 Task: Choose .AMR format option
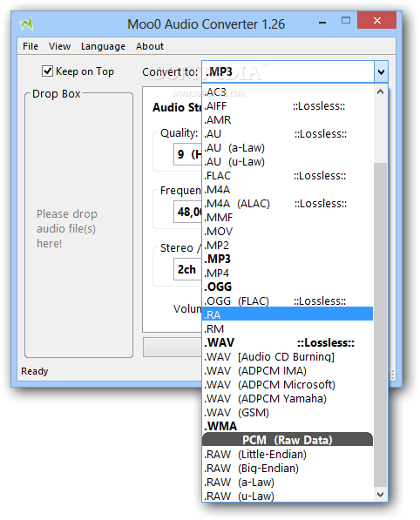[x=288, y=119]
